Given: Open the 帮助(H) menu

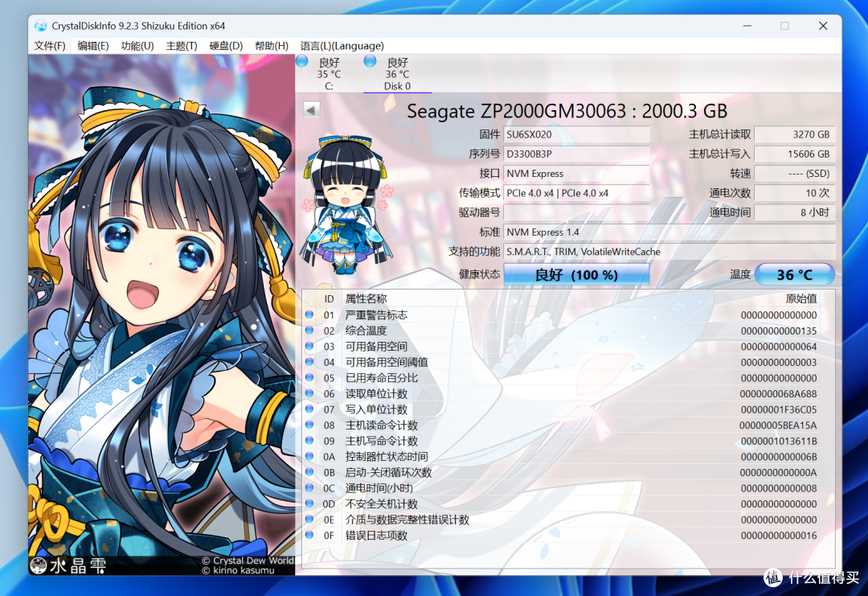Looking at the screenshot, I should coord(272,46).
